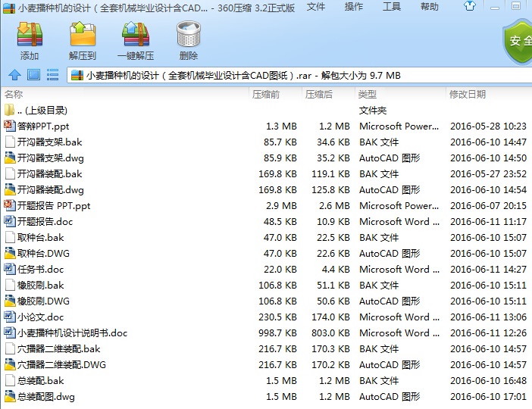Click the blank file icon of 开沟器装配.bak
This screenshot has width=532, height=409.
[x=10, y=173]
